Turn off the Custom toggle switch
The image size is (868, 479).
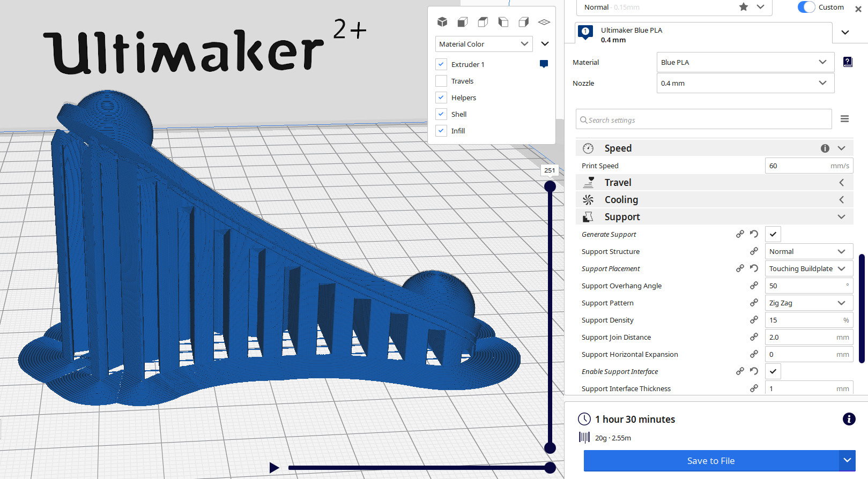point(806,7)
